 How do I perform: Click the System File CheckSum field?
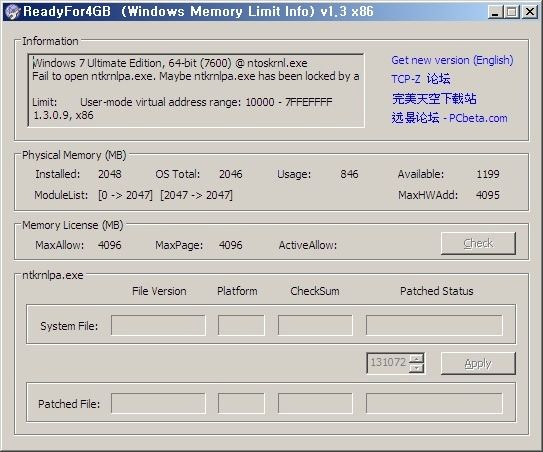pos(315,325)
